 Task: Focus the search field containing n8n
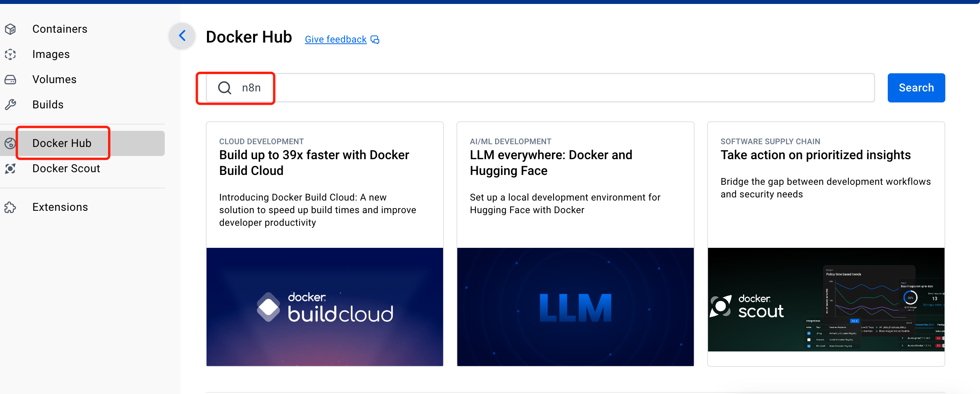pyautogui.click(x=552, y=88)
